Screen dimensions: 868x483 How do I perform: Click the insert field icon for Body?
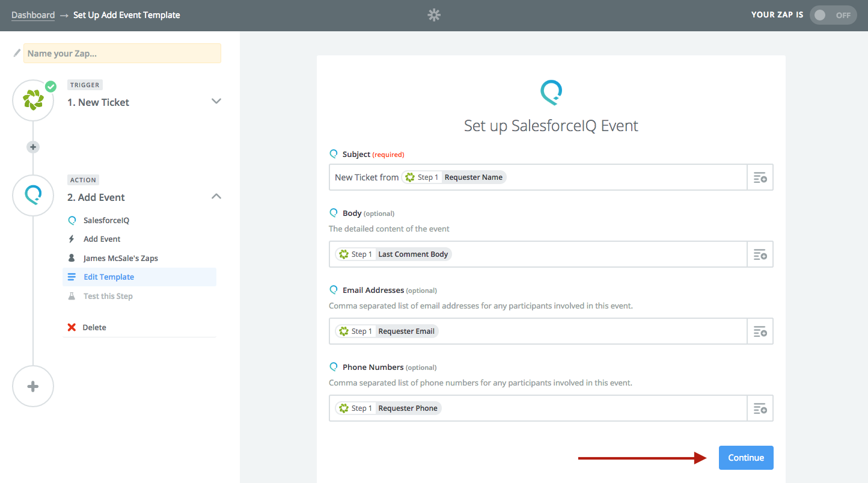pyautogui.click(x=760, y=254)
